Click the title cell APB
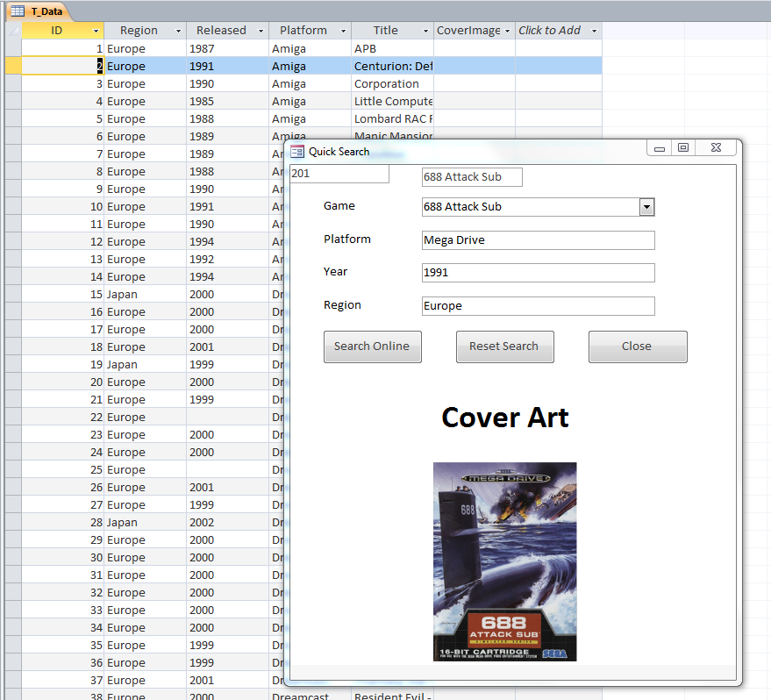Image resolution: width=771 pixels, height=700 pixels. point(392,48)
